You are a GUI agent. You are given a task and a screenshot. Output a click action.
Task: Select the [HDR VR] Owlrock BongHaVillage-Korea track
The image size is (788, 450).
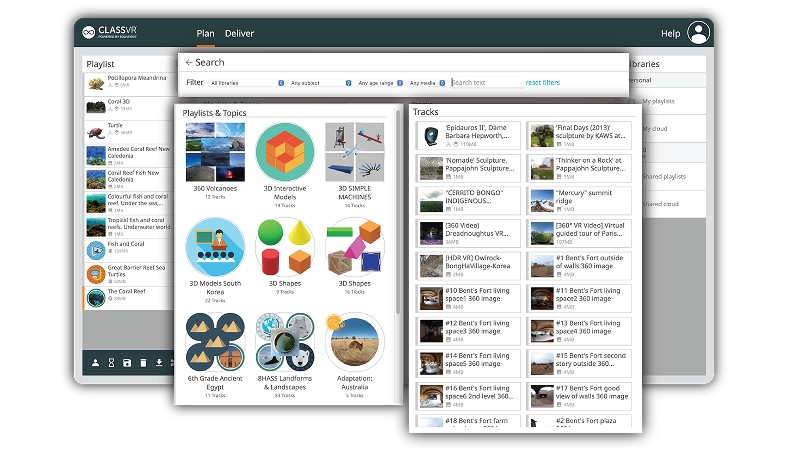coord(468,266)
